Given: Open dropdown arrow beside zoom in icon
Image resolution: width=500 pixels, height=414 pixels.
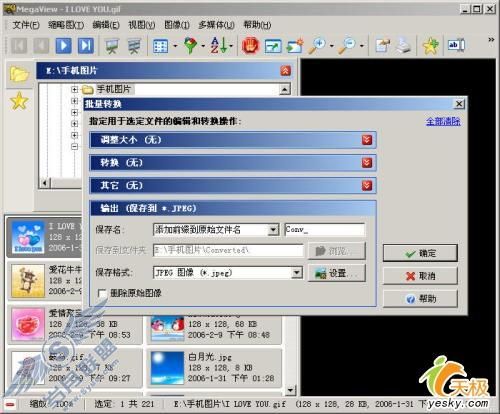Looking at the screenshot, I should [332, 46].
